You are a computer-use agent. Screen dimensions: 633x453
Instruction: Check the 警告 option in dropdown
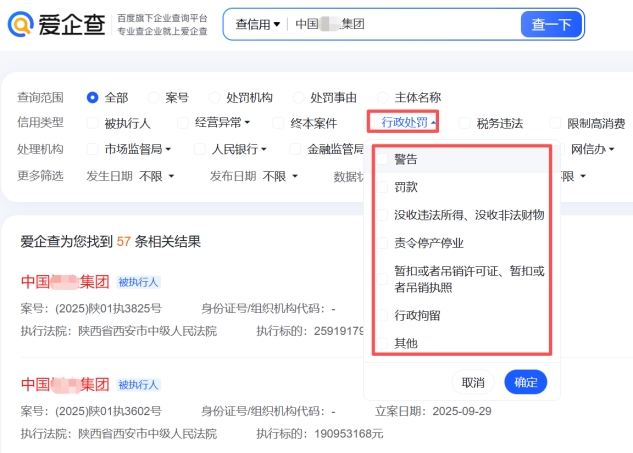(382, 159)
